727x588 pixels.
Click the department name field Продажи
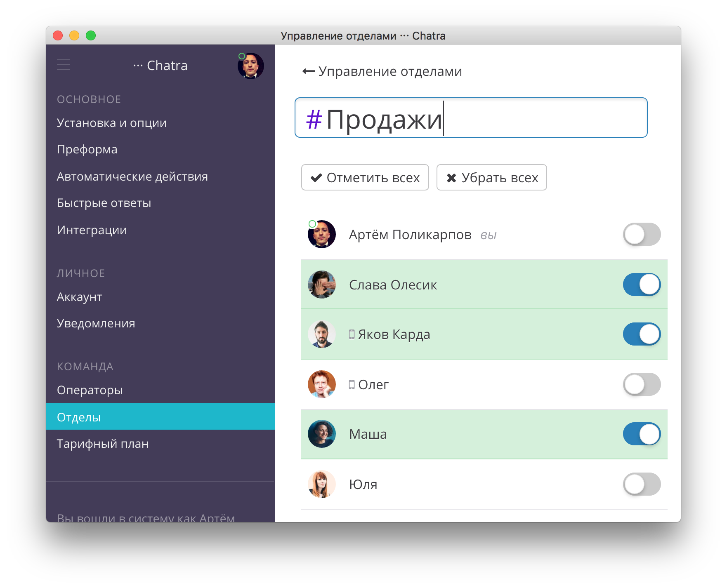click(x=470, y=118)
